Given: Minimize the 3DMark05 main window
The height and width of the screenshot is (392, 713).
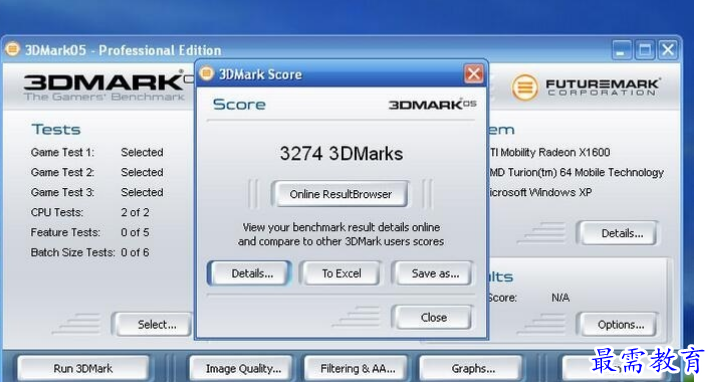Looking at the screenshot, I should point(621,49).
